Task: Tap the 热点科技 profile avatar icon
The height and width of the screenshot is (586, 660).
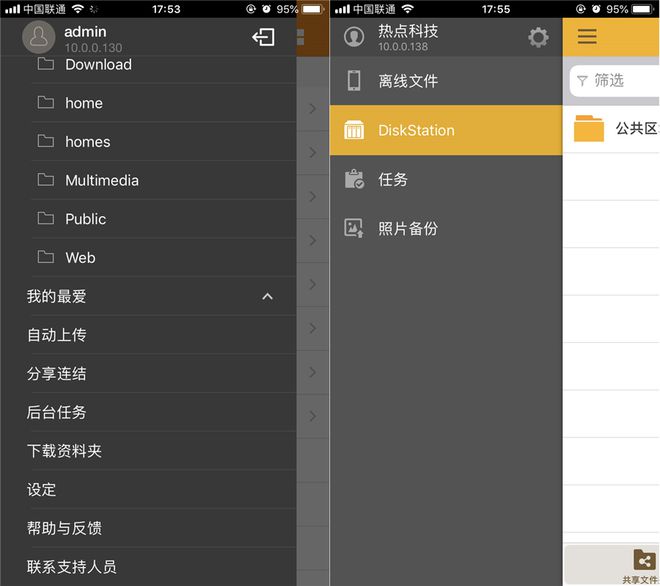Action: (354, 37)
